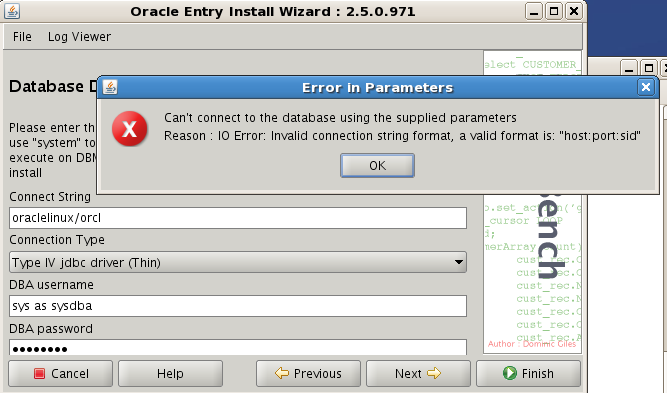
Task: Click the Help button
Action: click(x=170, y=373)
